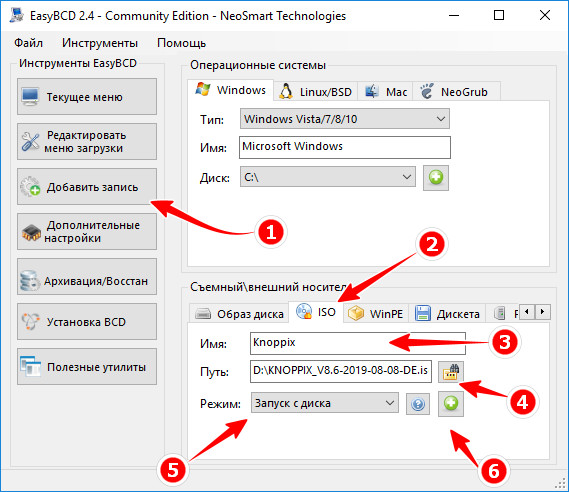Open Добавить запись section

(87, 186)
